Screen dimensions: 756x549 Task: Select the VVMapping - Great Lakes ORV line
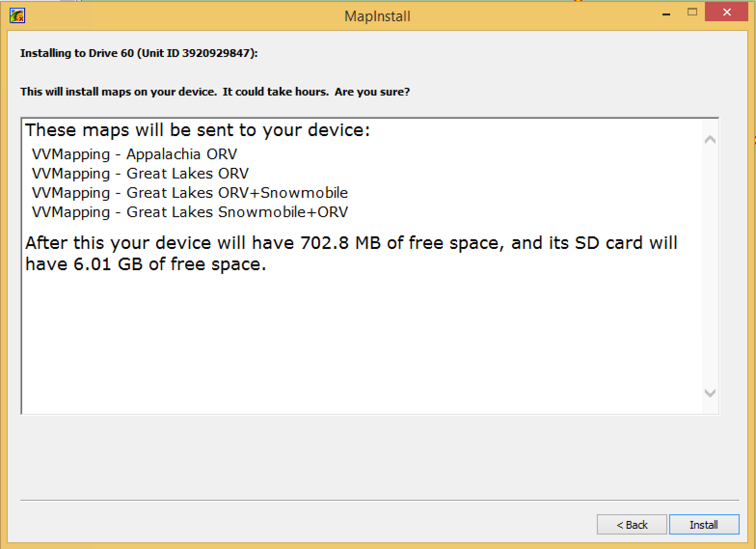pos(140,174)
